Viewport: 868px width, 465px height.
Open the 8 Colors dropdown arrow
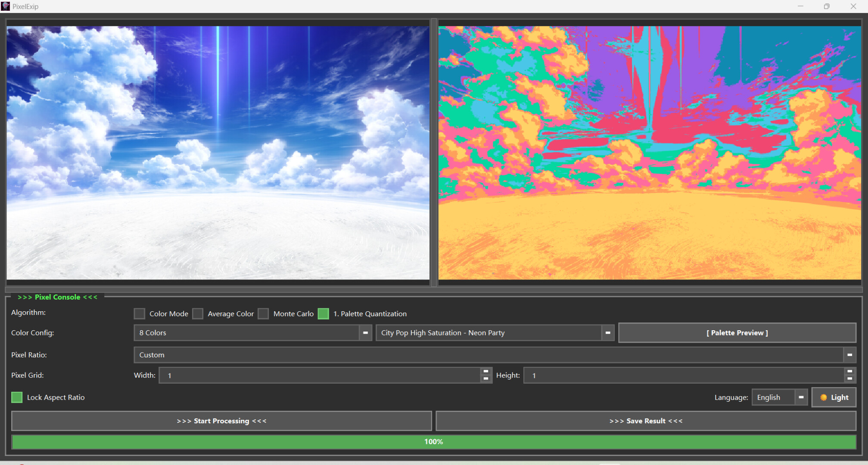[x=365, y=332]
